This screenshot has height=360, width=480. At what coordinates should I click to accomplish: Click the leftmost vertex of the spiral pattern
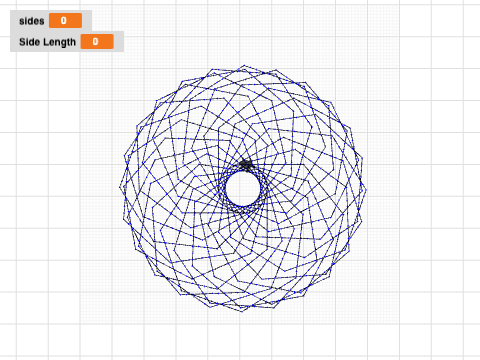120,186
